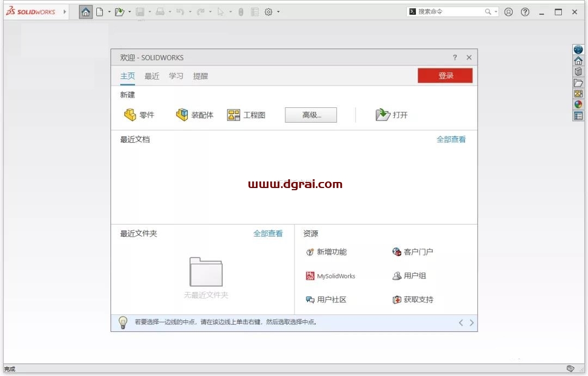This screenshot has height=376, width=588.
Task: Switch to the 学习 tab
Action: [x=176, y=76]
